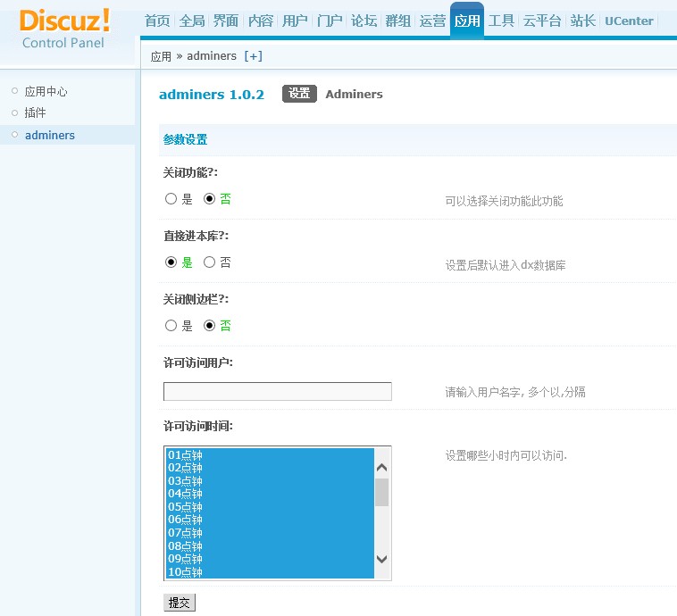
Task: Open the 云平台 top menu
Action: (541, 21)
